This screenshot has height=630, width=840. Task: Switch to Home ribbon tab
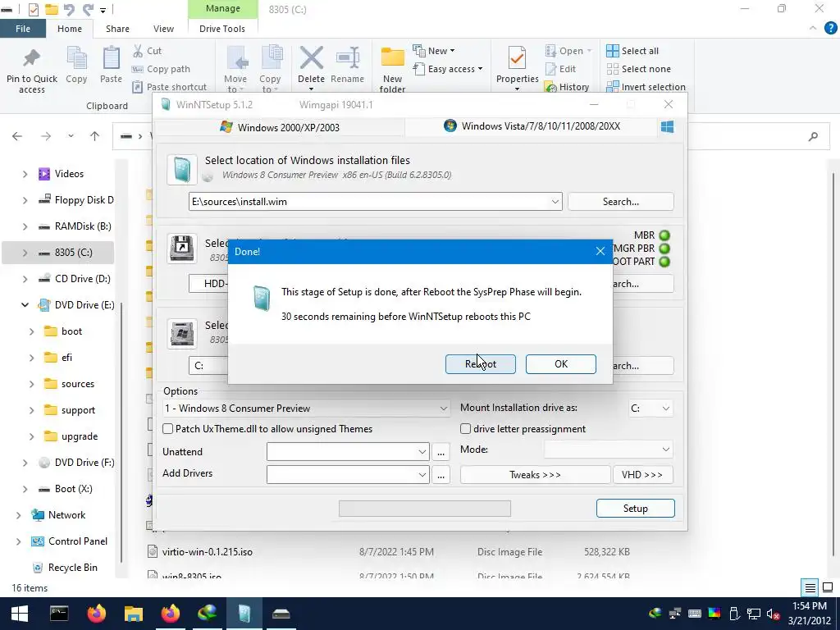pyautogui.click(x=70, y=29)
